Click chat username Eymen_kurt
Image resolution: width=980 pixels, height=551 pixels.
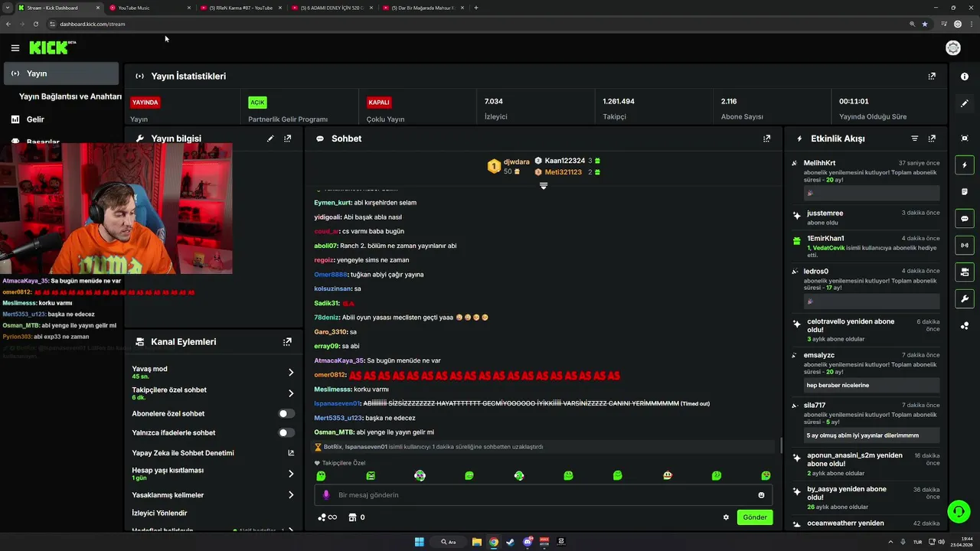(332, 203)
